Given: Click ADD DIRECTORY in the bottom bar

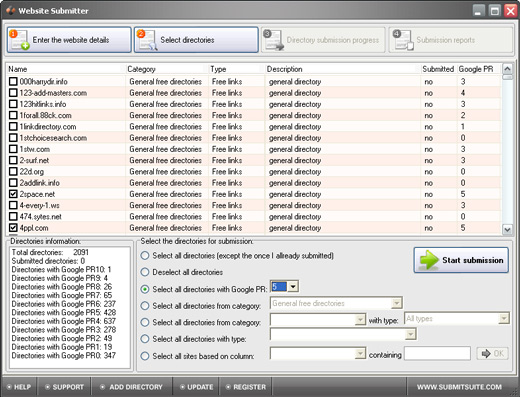Looking at the screenshot, I should coord(131,387).
